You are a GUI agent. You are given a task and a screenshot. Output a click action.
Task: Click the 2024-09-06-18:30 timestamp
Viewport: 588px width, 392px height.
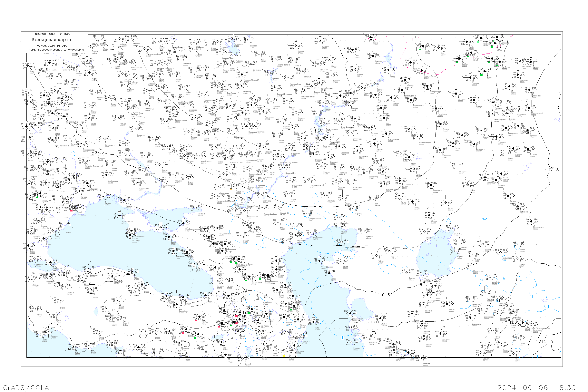tap(536, 387)
